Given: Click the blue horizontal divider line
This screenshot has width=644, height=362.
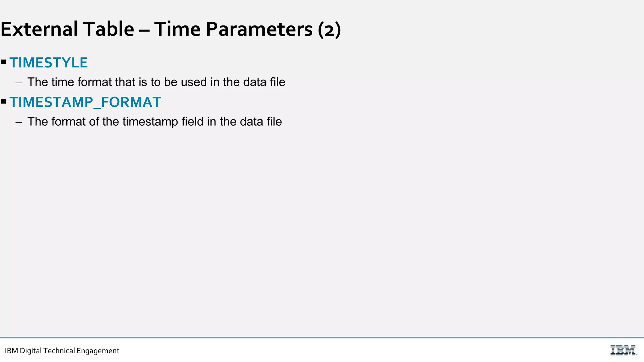Looking at the screenshot, I should tap(322, 338).
